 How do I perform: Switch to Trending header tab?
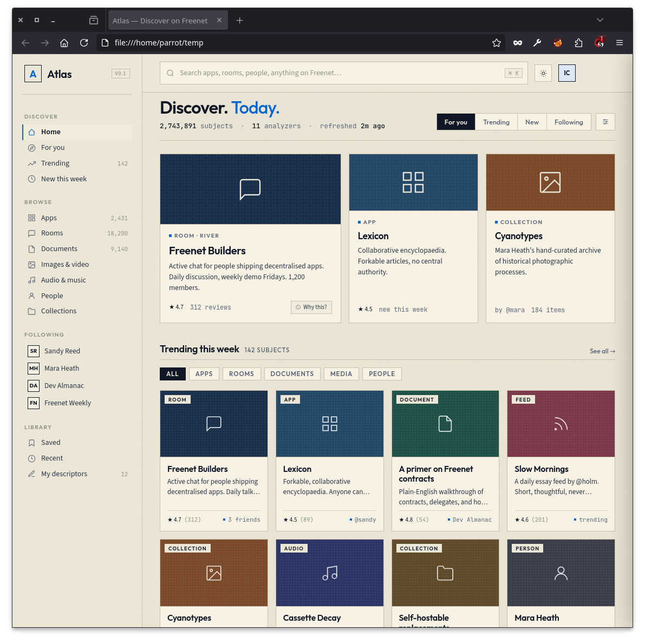pos(496,122)
